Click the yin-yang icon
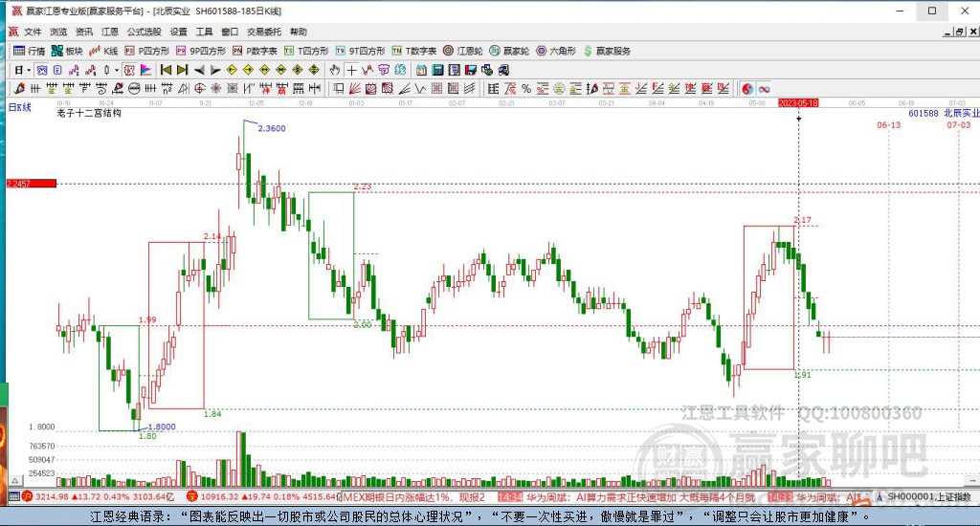 point(747,89)
